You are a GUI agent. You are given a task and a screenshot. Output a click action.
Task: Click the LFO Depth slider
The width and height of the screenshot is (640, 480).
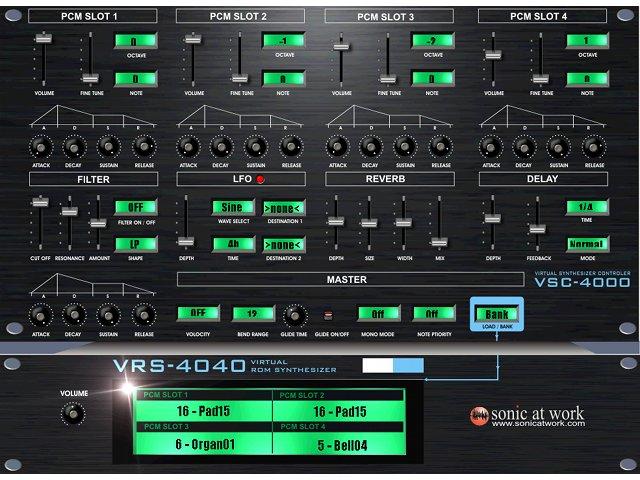point(186,242)
